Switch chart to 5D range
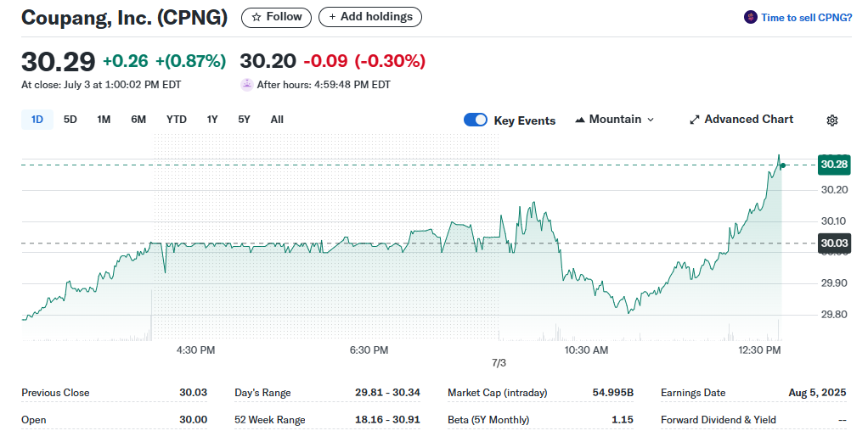The width and height of the screenshot is (868, 442). tap(70, 120)
